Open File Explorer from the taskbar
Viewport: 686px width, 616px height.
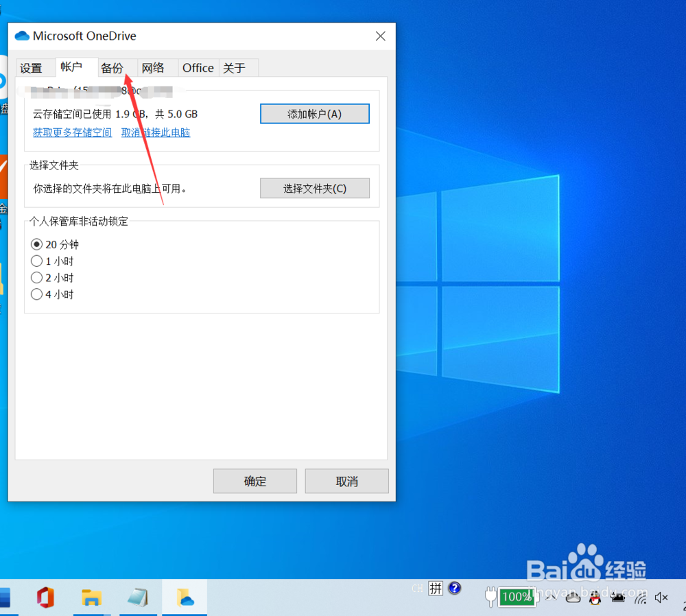[91, 597]
